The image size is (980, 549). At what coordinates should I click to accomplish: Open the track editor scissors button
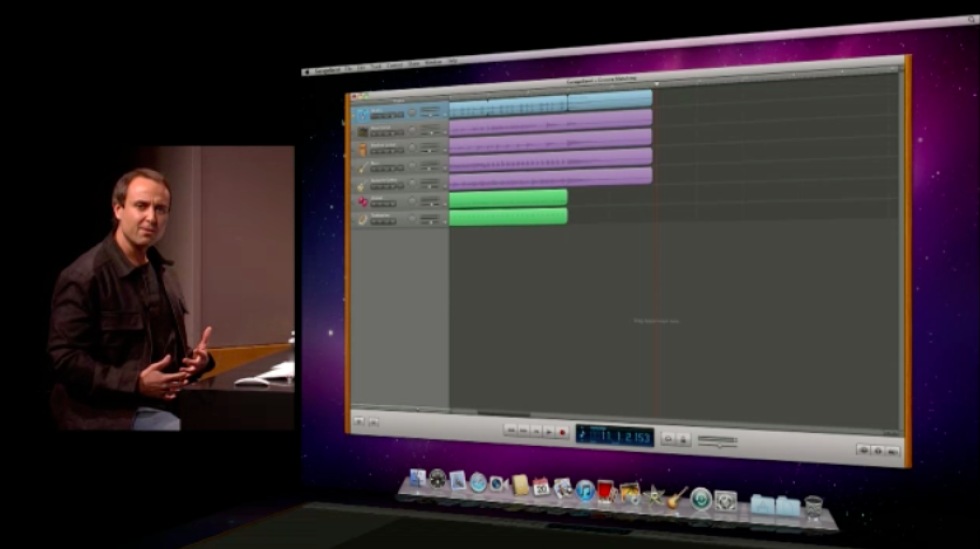pyautogui.click(x=372, y=422)
